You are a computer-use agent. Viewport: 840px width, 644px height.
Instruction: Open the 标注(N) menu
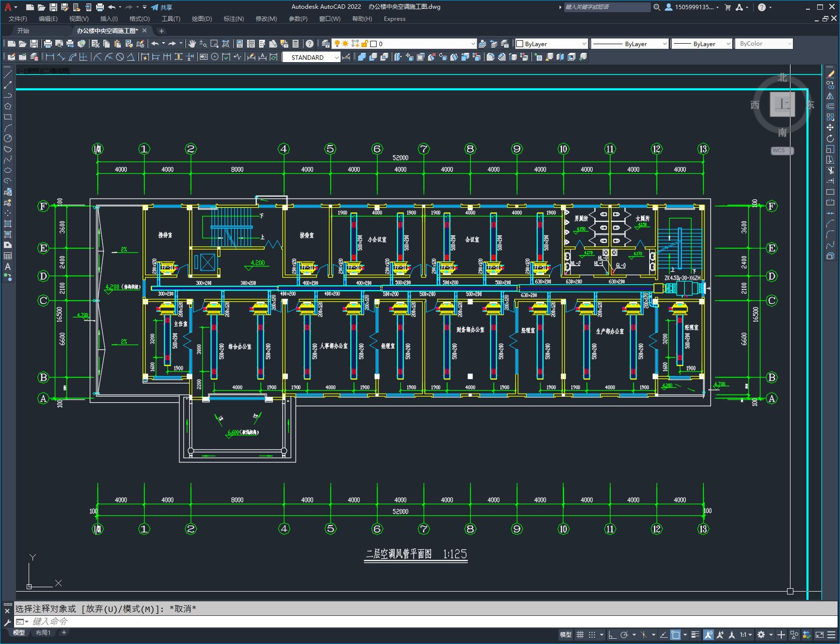point(233,18)
